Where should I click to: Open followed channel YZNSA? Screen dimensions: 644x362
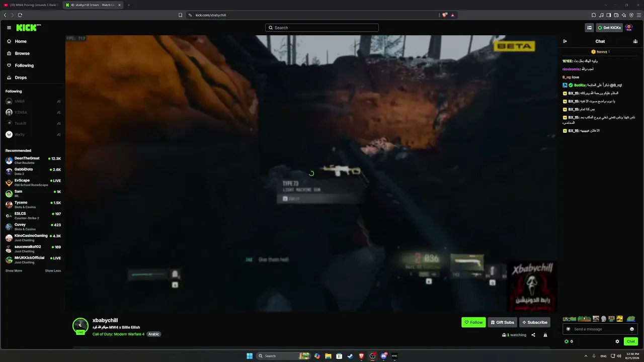click(33, 113)
